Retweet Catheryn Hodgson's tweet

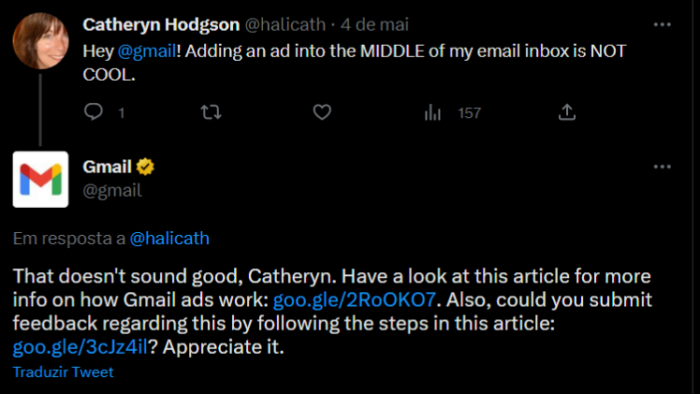click(x=211, y=112)
